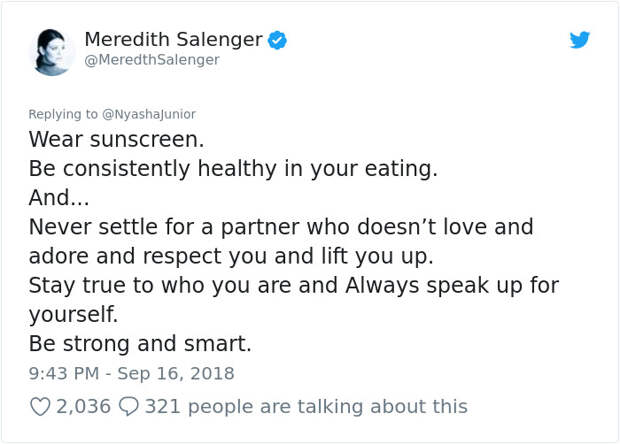The image size is (620, 444).
Task: Click the blue verified badge
Action: (x=278, y=40)
